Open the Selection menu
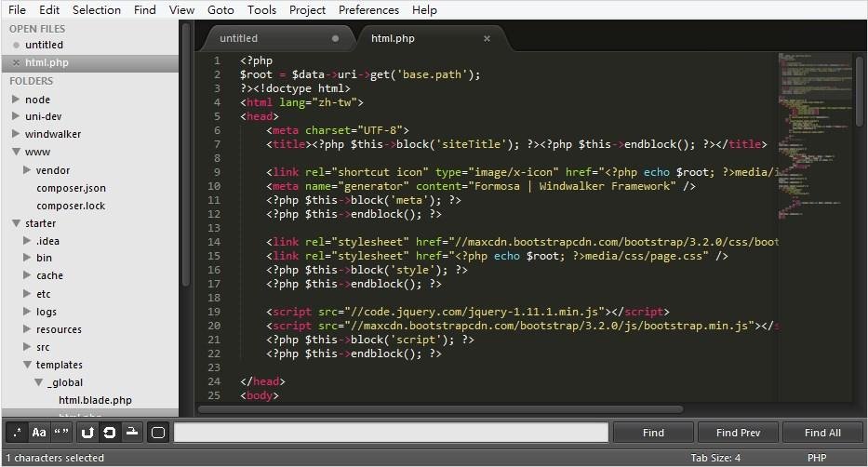This screenshot has height=467, width=868. (97, 9)
